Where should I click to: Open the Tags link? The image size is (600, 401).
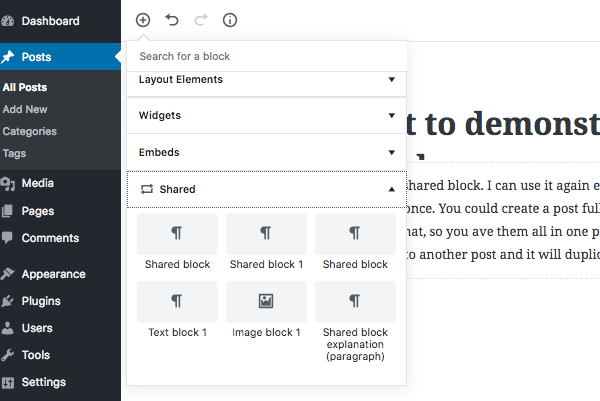point(14,153)
